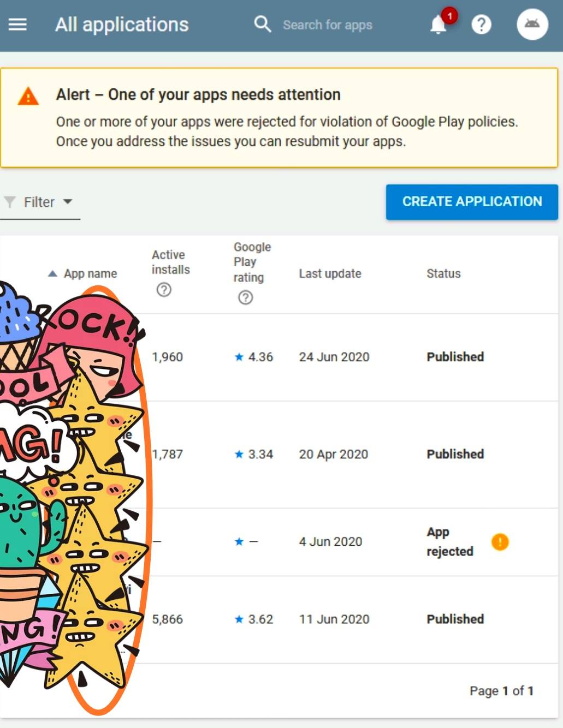
Task: Click the filter funnel icon
Action: click(9, 202)
